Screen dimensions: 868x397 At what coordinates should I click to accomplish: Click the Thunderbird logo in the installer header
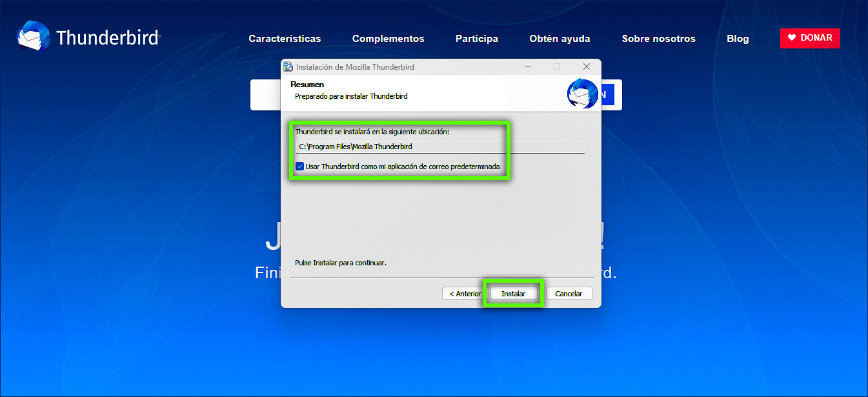[582, 94]
